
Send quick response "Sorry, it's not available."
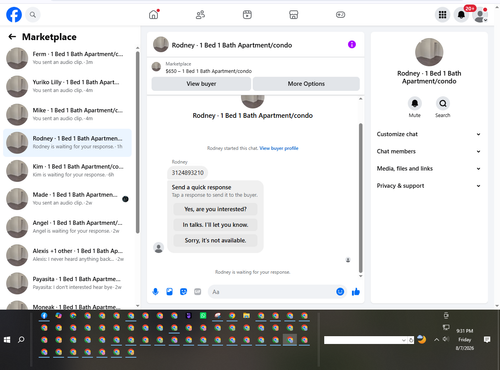click(x=215, y=240)
